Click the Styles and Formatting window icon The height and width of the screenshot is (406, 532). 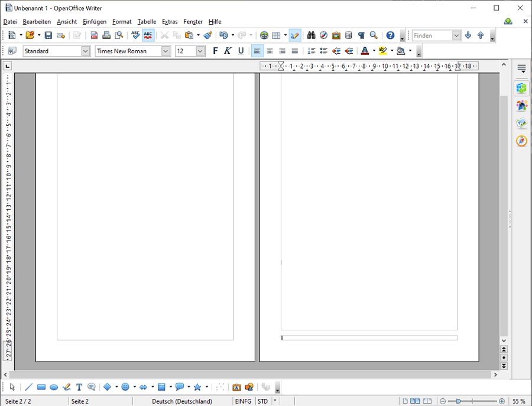coord(12,51)
